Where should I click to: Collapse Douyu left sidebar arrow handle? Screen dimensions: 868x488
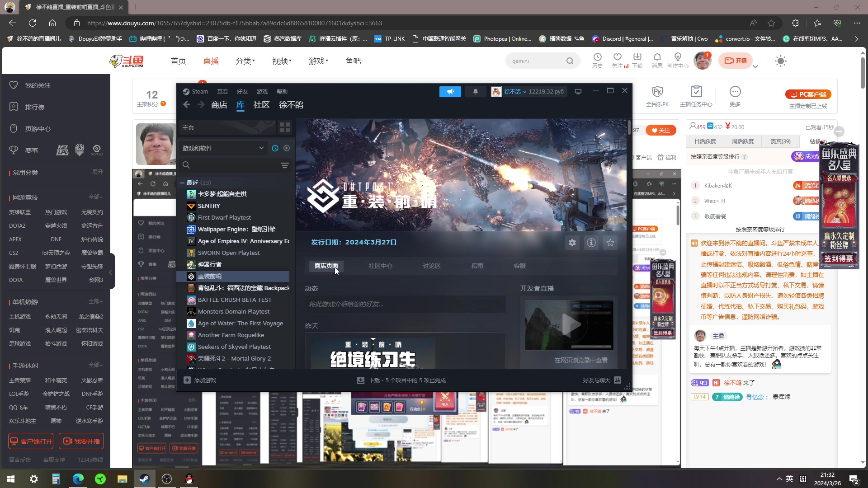(x=110, y=272)
